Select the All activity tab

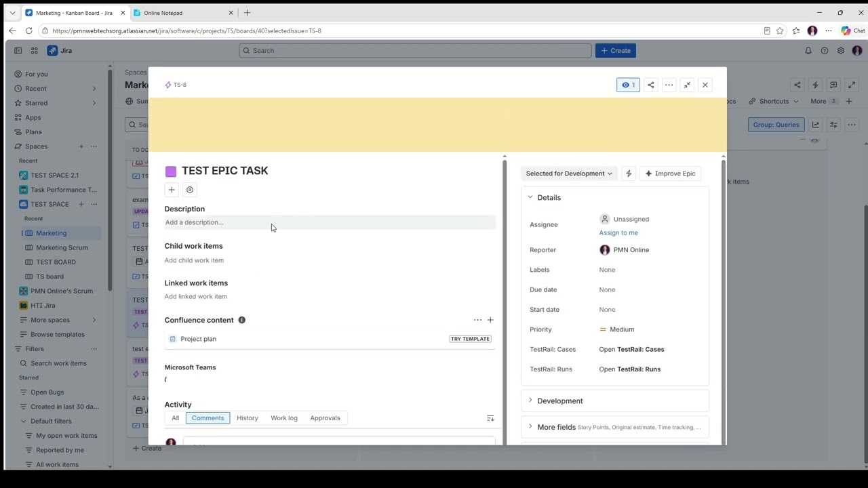pyautogui.click(x=175, y=418)
